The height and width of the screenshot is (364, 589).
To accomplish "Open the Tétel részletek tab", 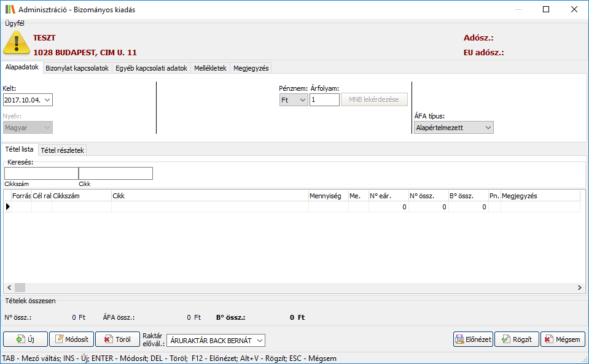I will coord(63,150).
